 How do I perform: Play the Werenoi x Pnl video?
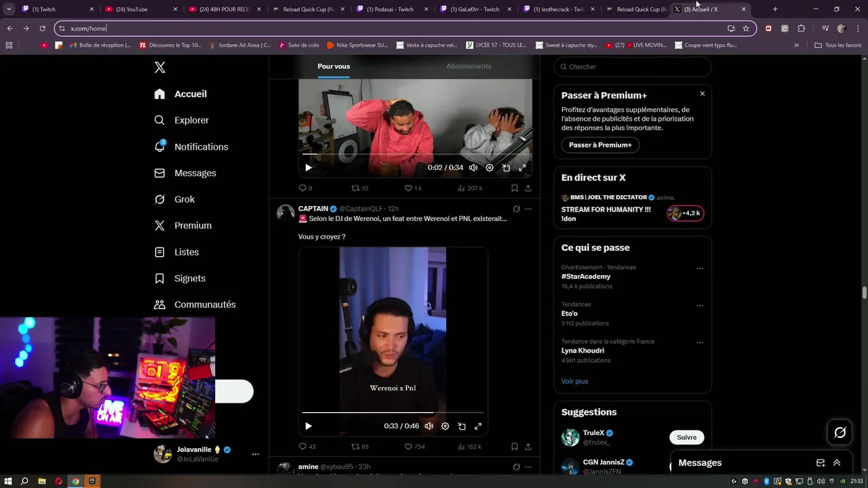pyautogui.click(x=308, y=426)
